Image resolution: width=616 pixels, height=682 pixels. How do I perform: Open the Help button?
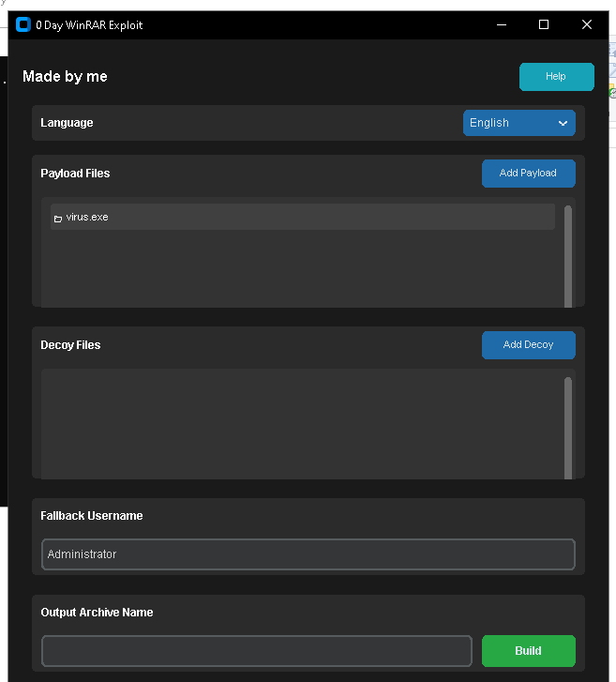(x=556, y=77)
